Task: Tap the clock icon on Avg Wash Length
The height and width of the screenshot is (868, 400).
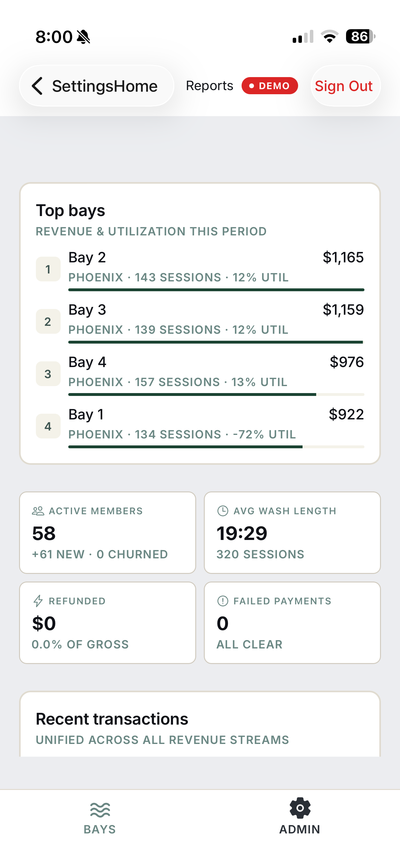Action: [223, 511]
